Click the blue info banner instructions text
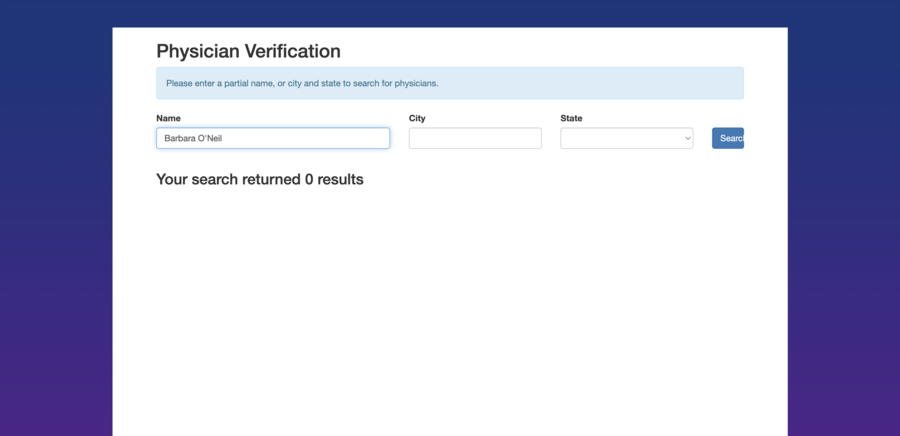900x436 pixels. 302,83
